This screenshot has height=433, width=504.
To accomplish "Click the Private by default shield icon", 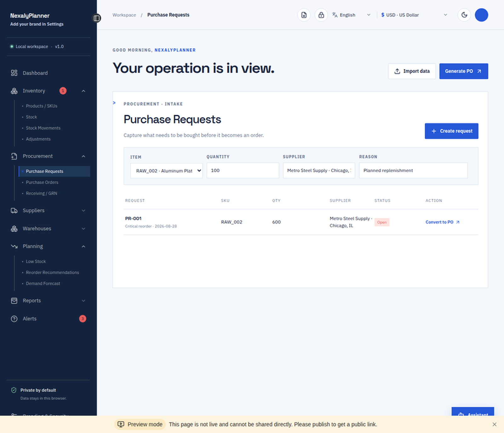I will point(14,390).
